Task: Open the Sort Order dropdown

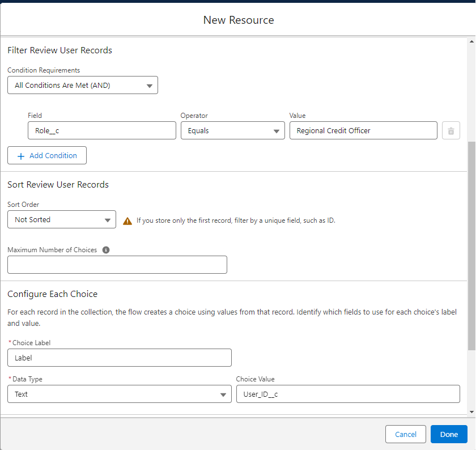Action: point(62,220)
